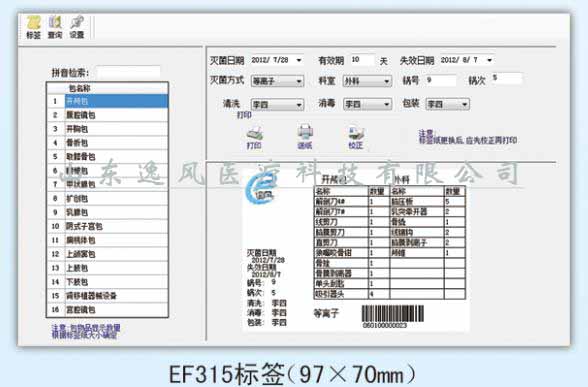This screenshot has height=387, width=588.
Task: Select row 3 开胸包 in package list
Action: tap(108, 129)
